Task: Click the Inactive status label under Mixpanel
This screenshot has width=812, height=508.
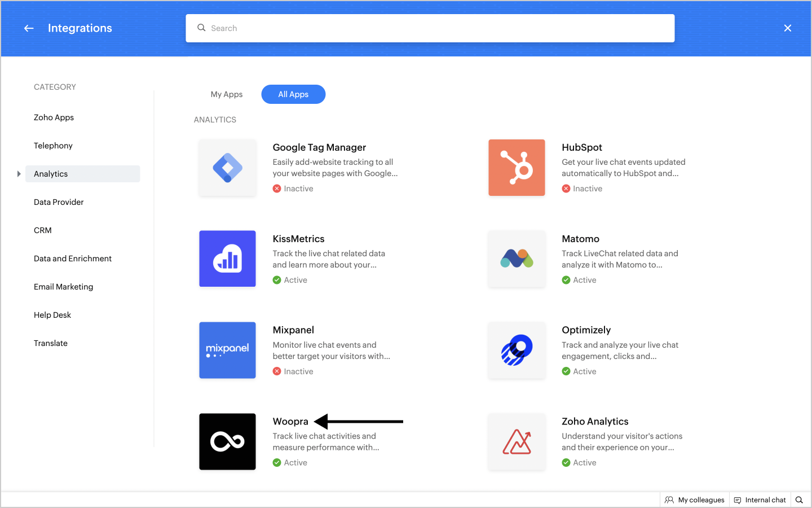Action: (x=298, y=371)
